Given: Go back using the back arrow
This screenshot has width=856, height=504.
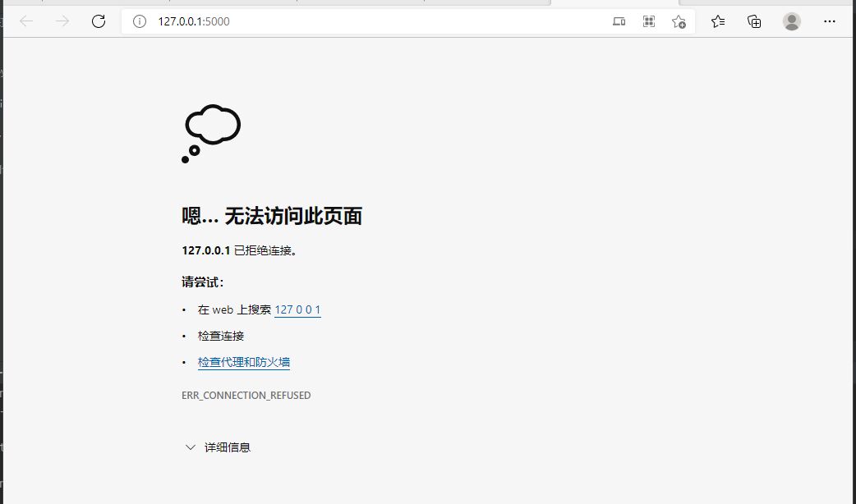Looking at the screenshot, I should point(26,21).
